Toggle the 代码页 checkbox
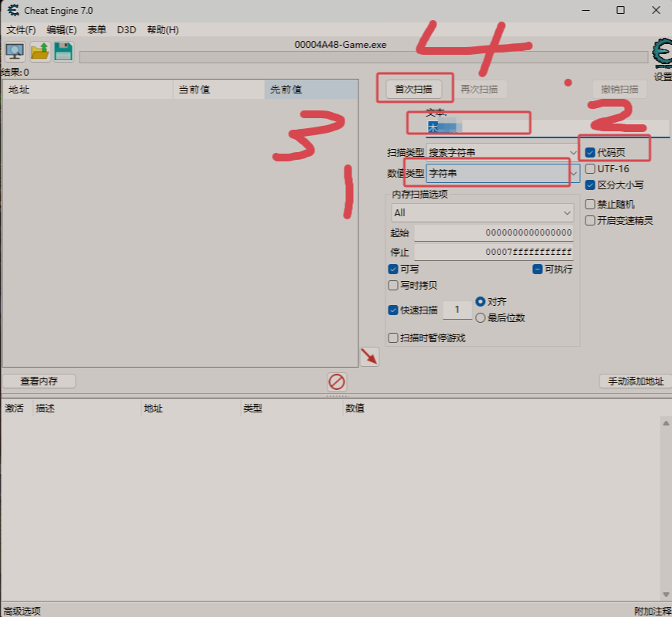The height and width of the screenshot is (617, 672). [x=590, y=153]
